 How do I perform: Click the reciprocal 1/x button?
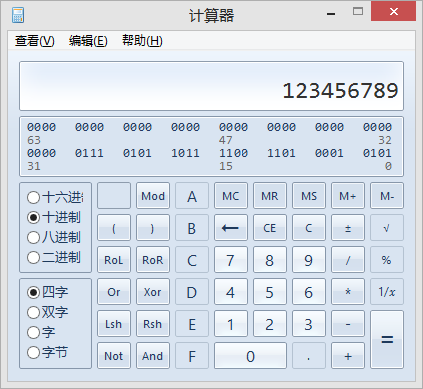pyautogui.click(x=387, y=292)
